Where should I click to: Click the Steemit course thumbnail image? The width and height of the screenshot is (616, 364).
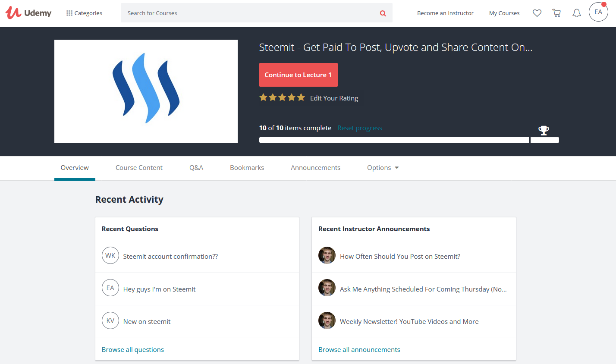pyautogui.click(x=146, y=91)
